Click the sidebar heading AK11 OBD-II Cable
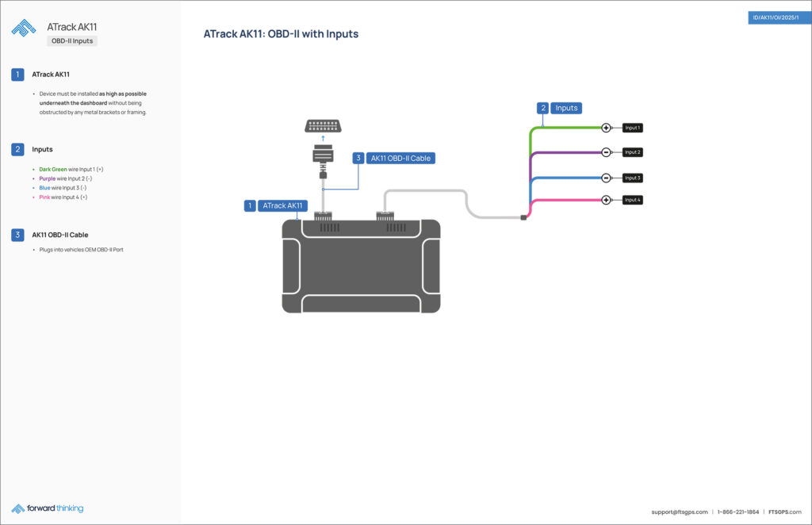This screenshot has height=525, width=812. pyautogui.click(x=60, y=235)
